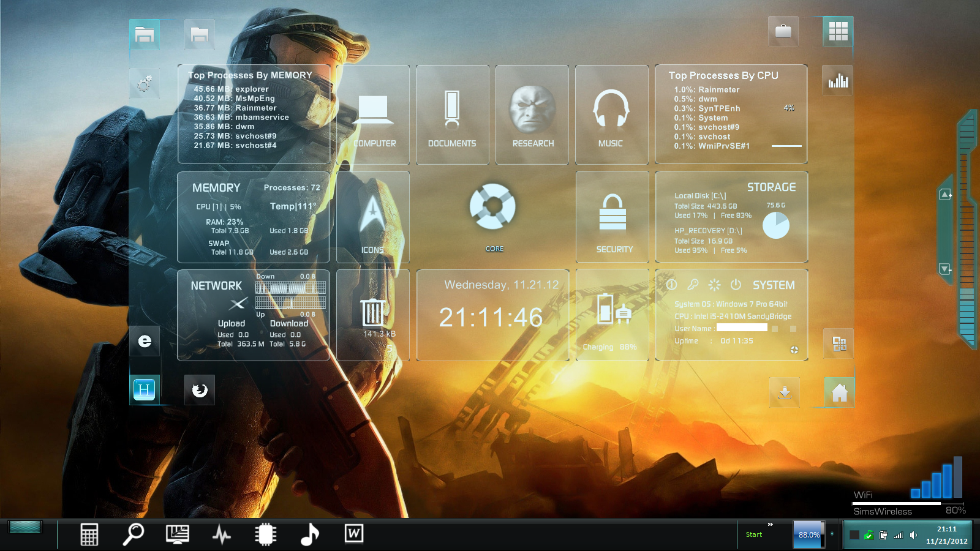Click 'HP_RECOVERY [D:\]' in STORAGE

point(708,231)
